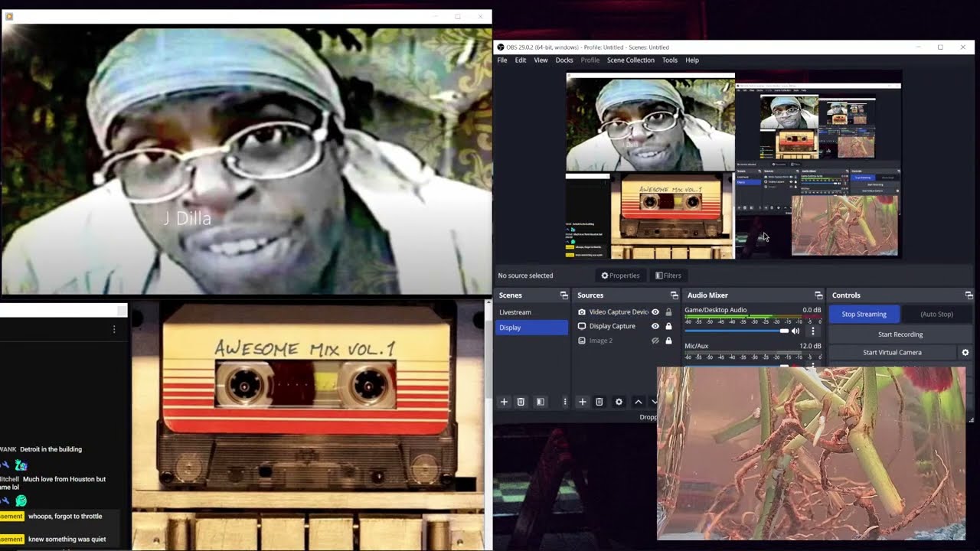The height and width of the screenshot is (551, 980).
Task: Open the Help menu
Action: [x=692, y=60]
